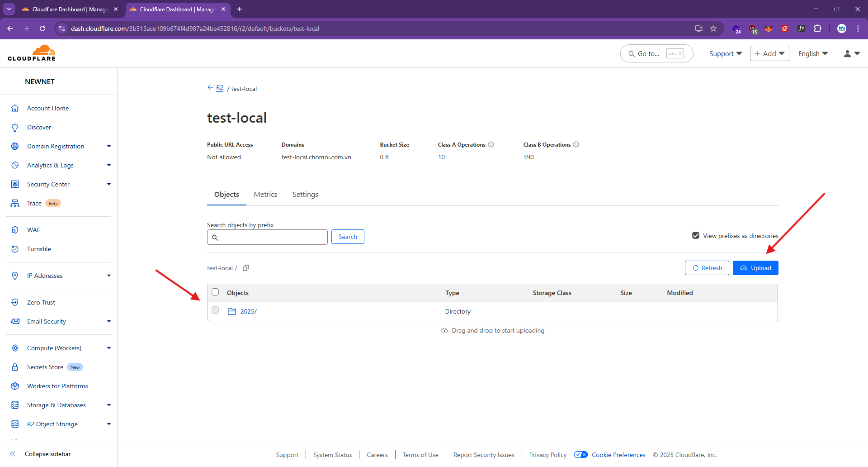Open the Discover lightbulb item
The image size is (868, 467).
(x=39, y=127)
